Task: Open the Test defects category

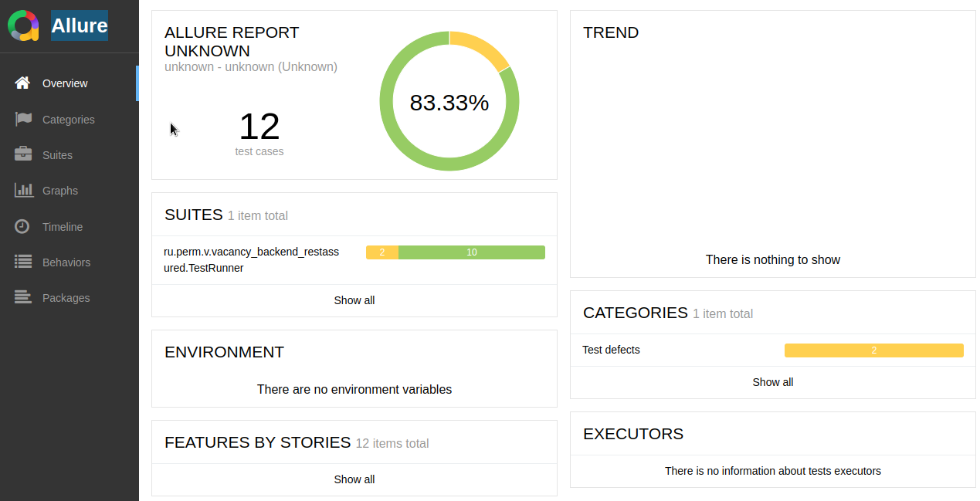Action: click(773, 350)
